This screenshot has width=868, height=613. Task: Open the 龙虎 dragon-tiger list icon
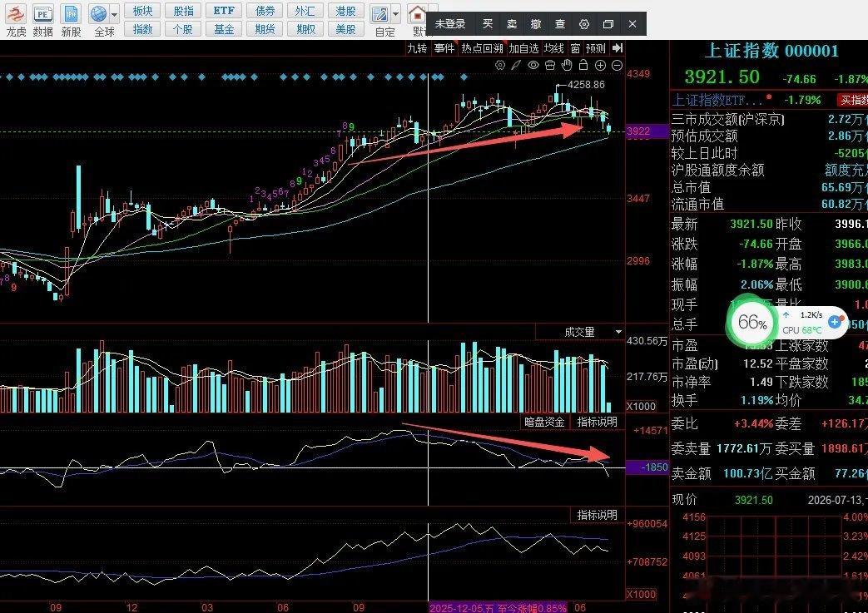click(x=16, y=14)
